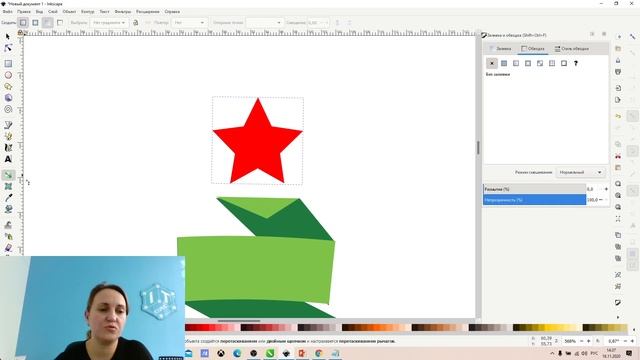The height and width of the screenshot is (360, 640).
Task: Open the Extensions menu
Action: (148, 12)
